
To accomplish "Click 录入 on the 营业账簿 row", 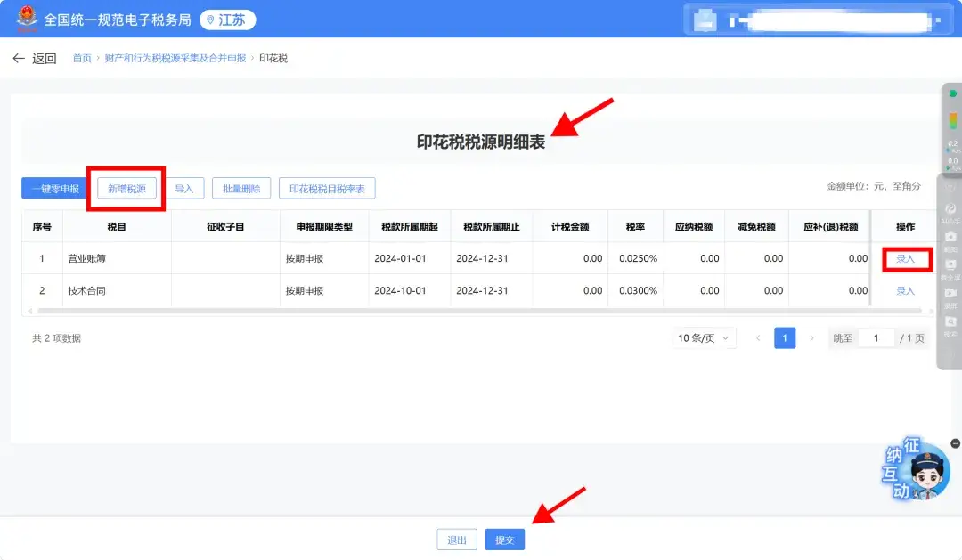I will tap(906, 258).
